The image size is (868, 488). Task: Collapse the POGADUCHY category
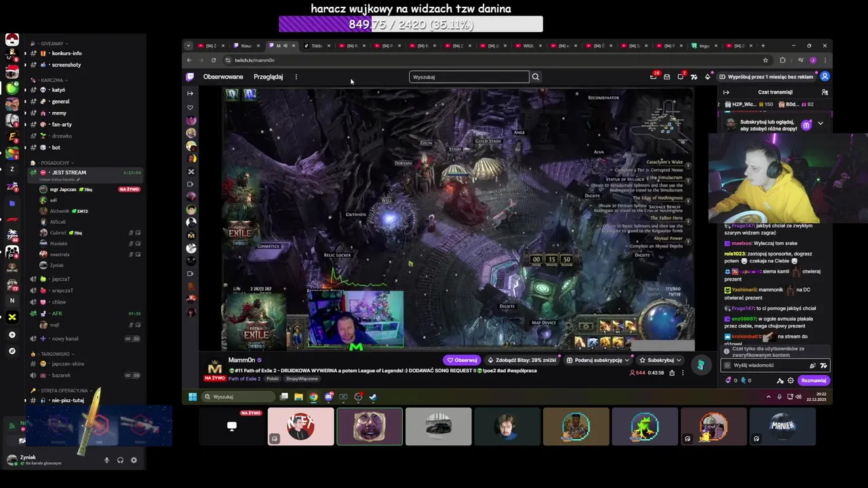tap(54, 163)
